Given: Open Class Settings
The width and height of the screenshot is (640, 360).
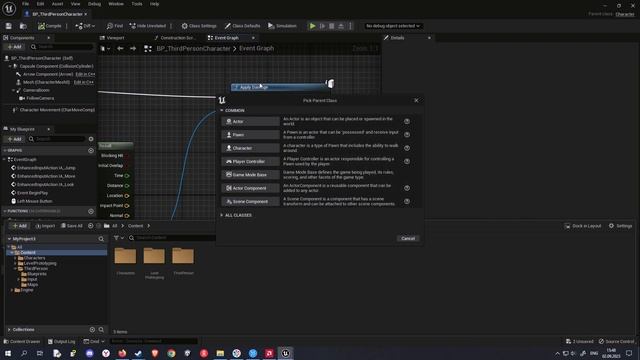Looking at the screenshot, I should point(199,26).
